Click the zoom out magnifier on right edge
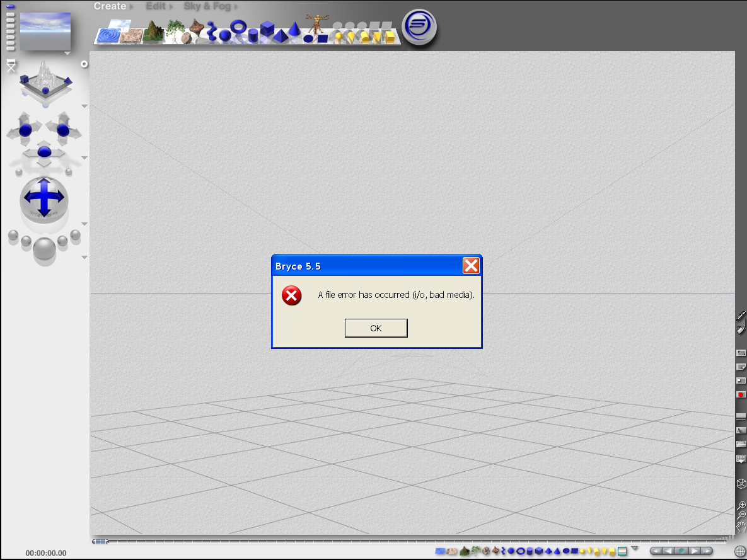The image size is (747, 560). (741, 515)
